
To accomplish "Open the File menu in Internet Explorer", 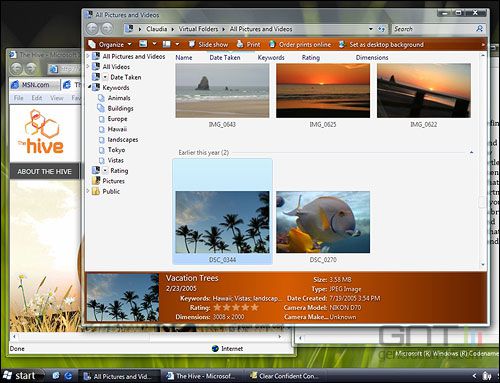I will pos(18,98).
